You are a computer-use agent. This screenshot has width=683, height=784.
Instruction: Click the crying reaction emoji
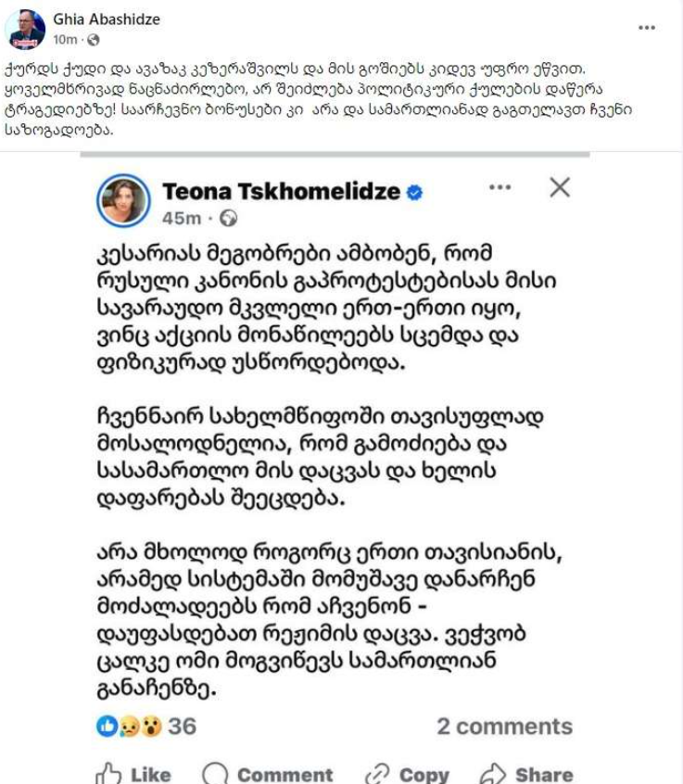point(130,726)
